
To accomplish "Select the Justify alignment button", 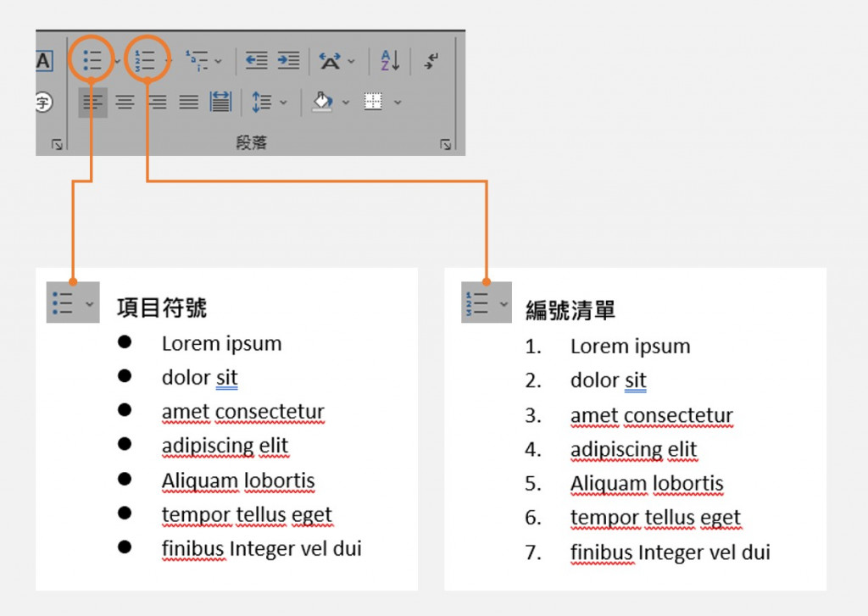I will [x=189, y=103].
